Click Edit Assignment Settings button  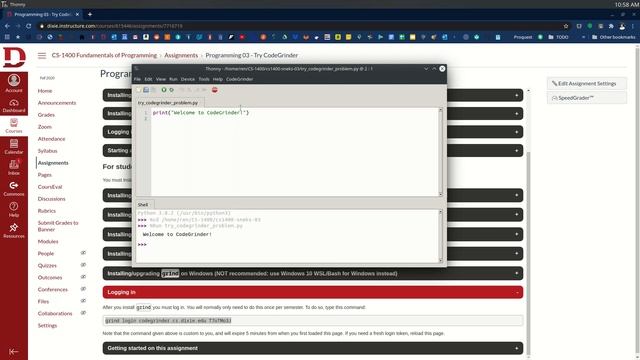[587, 83]
